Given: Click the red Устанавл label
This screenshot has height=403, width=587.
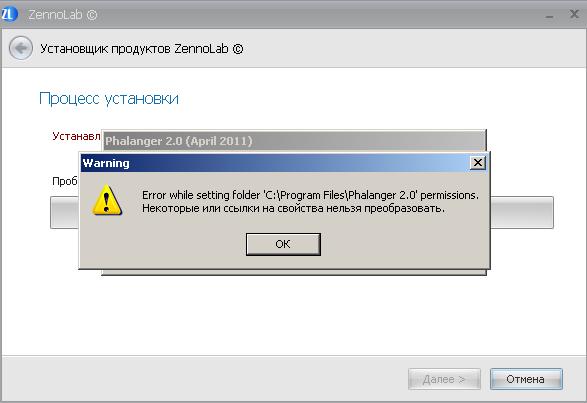Looking at the screenshot, I should pyautogui.click(x=76, y=136).
